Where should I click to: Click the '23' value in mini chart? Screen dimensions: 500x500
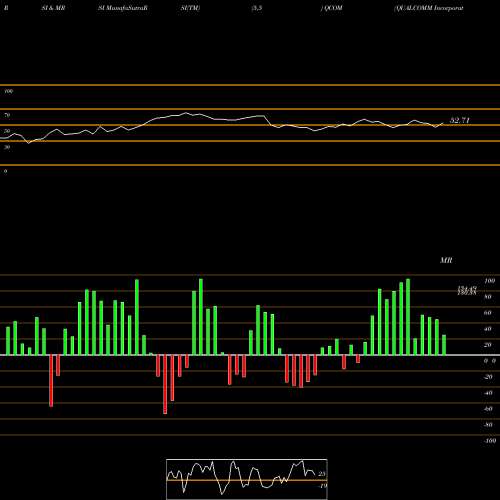point(322,474)
